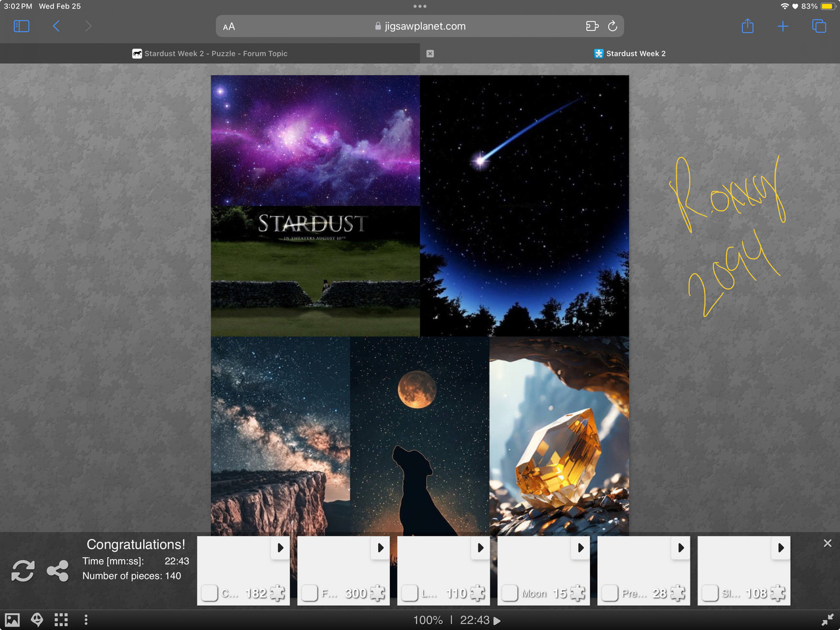Click the Wi-Fi status indicator

click(x=784, y=6)
